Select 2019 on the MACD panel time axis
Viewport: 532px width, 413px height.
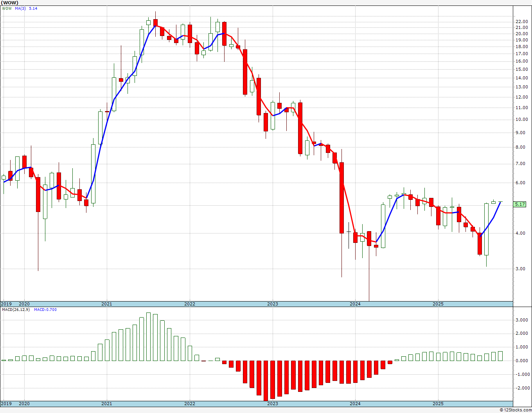click(x=6, y=404)
